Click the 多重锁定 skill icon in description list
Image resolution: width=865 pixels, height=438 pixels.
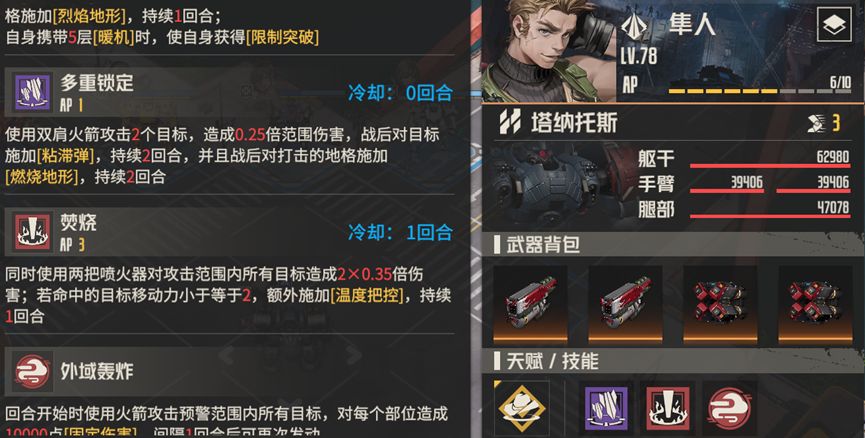click(33, 92)
